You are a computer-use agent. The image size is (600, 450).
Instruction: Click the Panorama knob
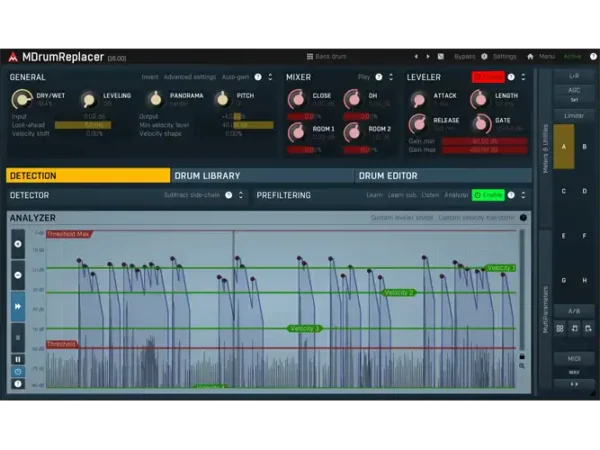click(155, 99)
